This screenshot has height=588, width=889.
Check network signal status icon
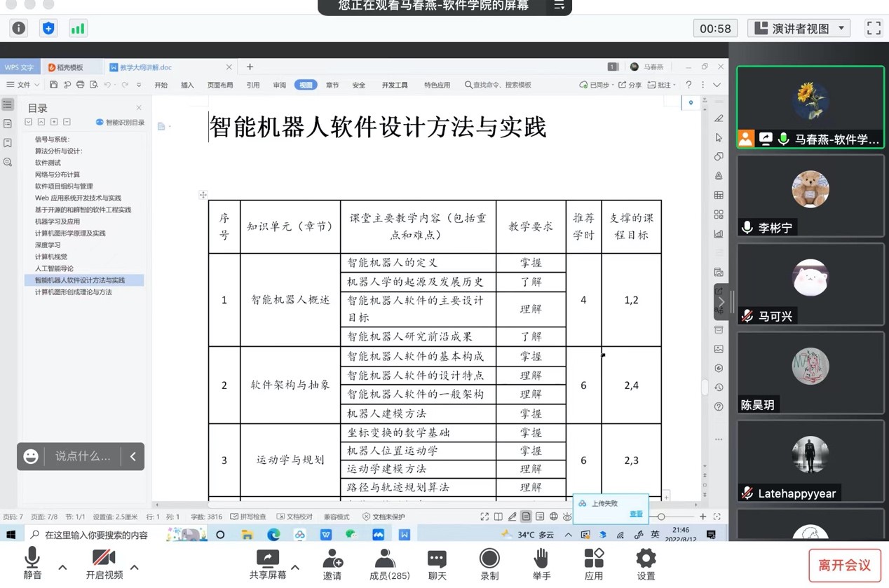pos(77,28)
